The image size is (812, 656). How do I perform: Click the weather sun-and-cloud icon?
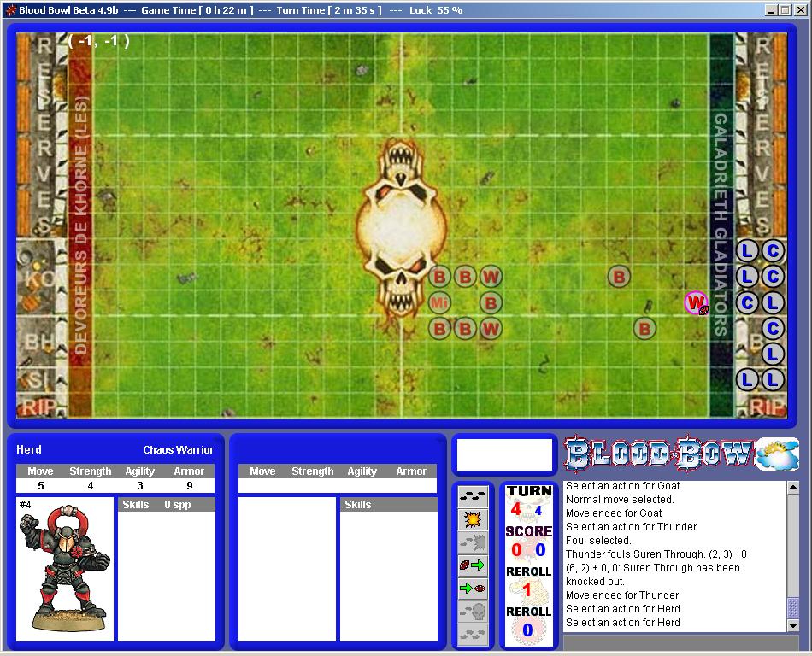[x=777, y=454]
